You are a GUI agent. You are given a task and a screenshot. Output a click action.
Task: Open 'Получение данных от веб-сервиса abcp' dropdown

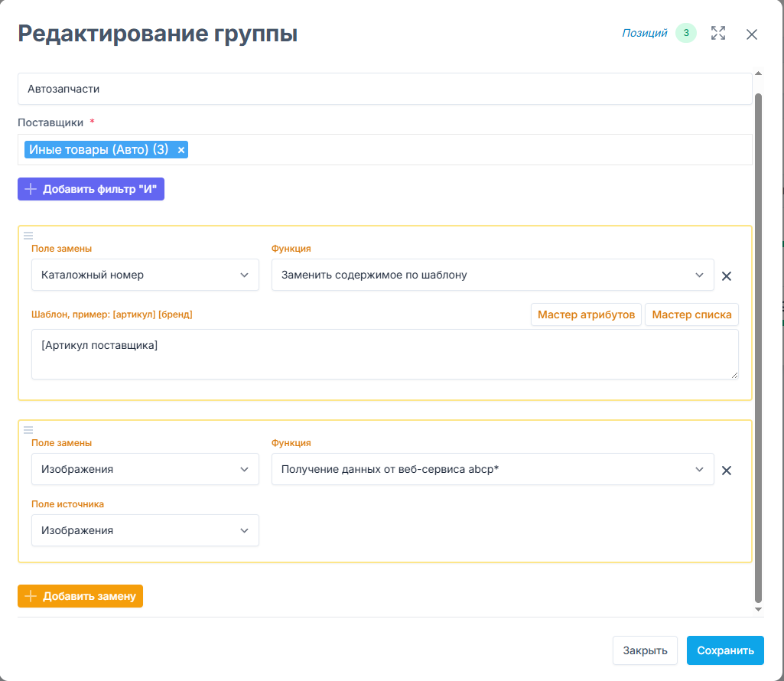point(493,469)
